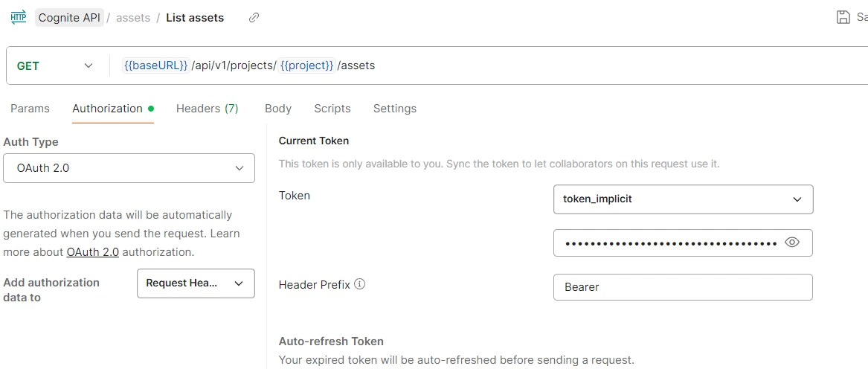Click the assets breadcrumb folder

133,18
